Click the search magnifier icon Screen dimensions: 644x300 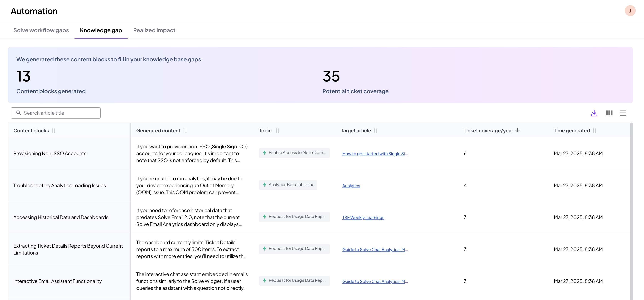[x=18, y=113]
